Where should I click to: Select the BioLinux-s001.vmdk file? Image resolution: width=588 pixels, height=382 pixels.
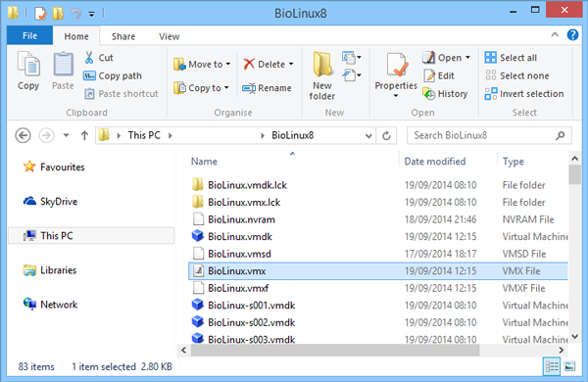[x=251, y=306]
